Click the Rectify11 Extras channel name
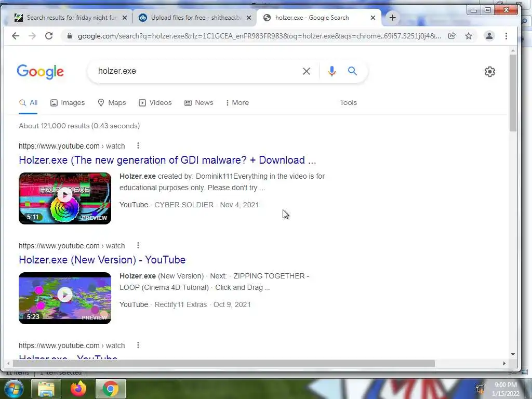 pos(180,304)
